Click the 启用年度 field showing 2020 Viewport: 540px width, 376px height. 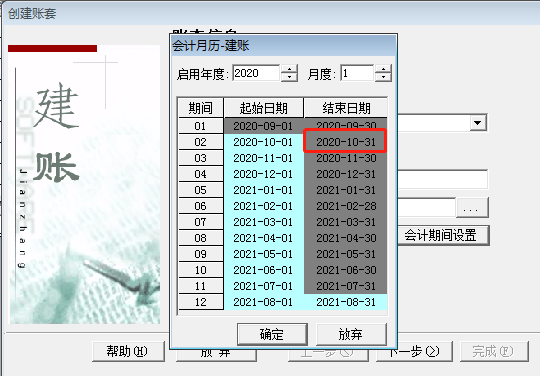(x=257, y=73)
